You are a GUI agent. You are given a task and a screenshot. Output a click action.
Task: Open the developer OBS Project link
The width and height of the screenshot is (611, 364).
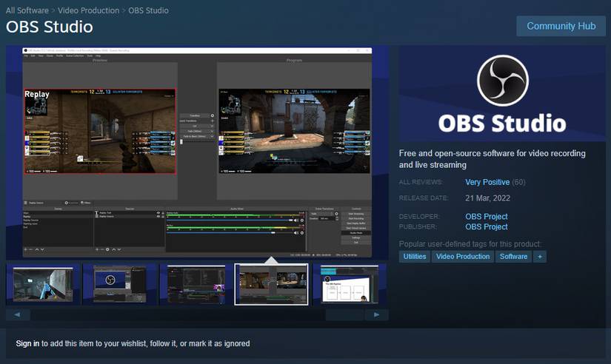(486, 217)
